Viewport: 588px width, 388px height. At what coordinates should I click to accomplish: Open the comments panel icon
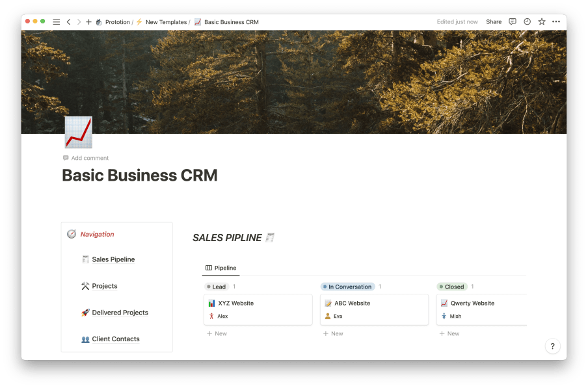click(513, 21)
